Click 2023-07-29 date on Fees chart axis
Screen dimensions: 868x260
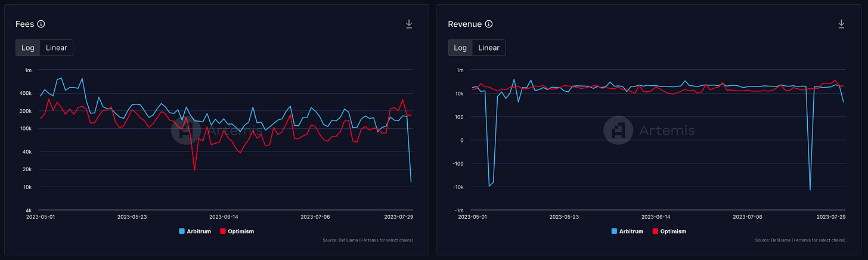[x=398, y=217]
